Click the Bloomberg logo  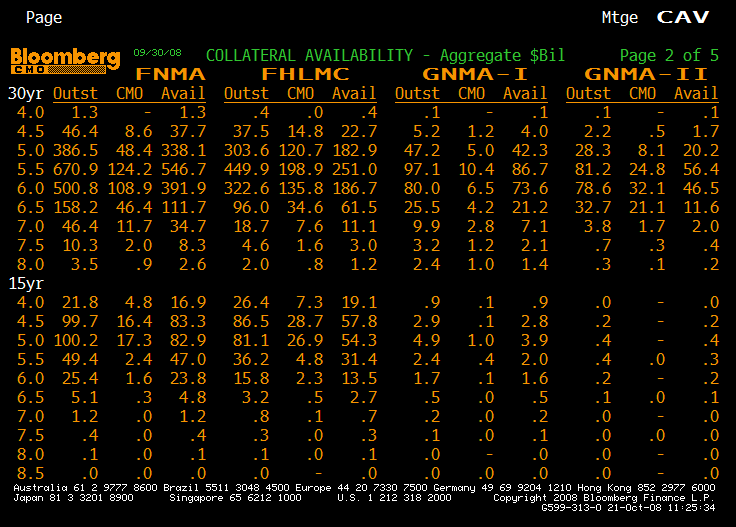(65, 60)
